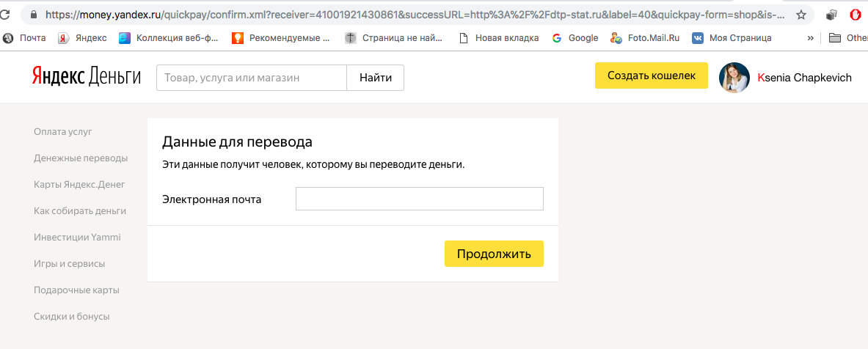The width and height of the screenshot is (868, 349).
Task: Open the Foto.Mail.Ru bookmark
Action: click(645, 38)
